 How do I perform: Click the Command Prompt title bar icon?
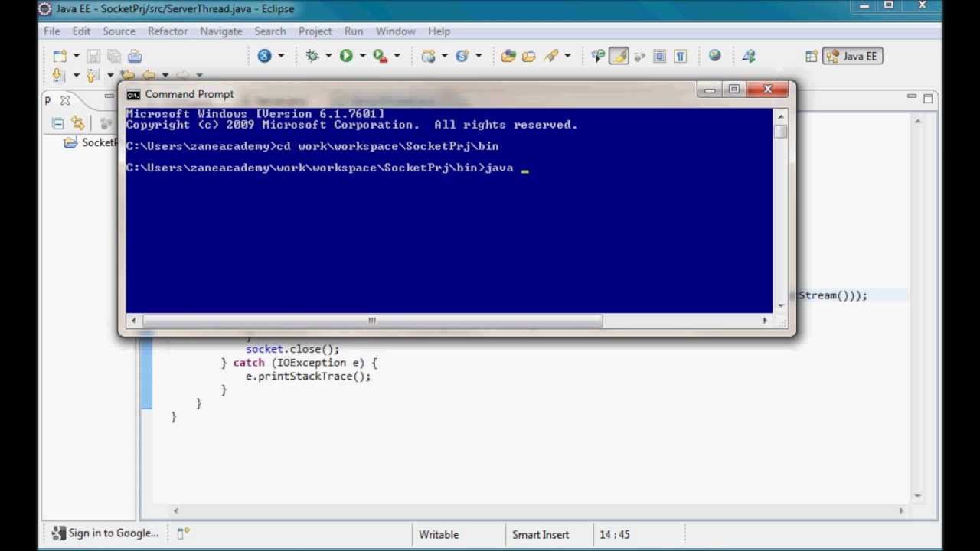133,94
